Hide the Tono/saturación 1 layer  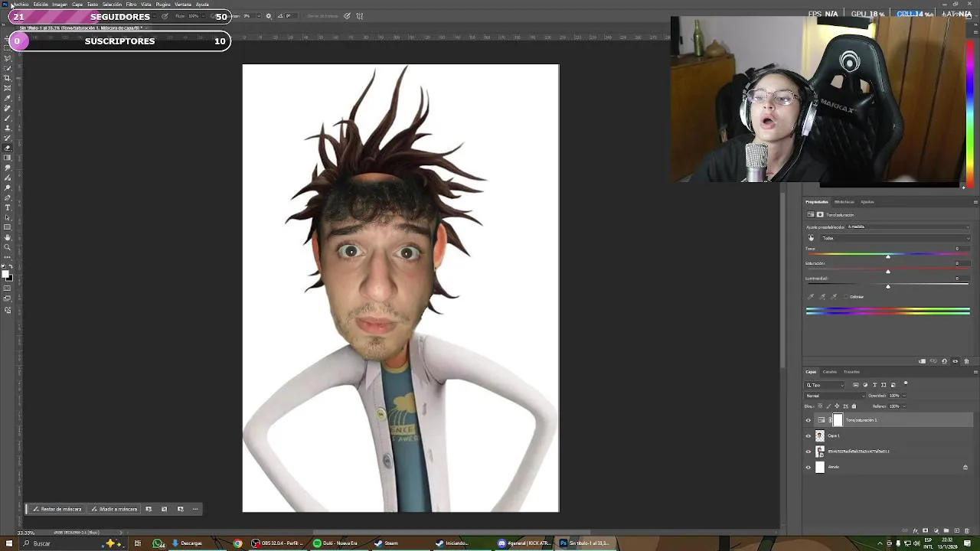(x=808, y=420)
